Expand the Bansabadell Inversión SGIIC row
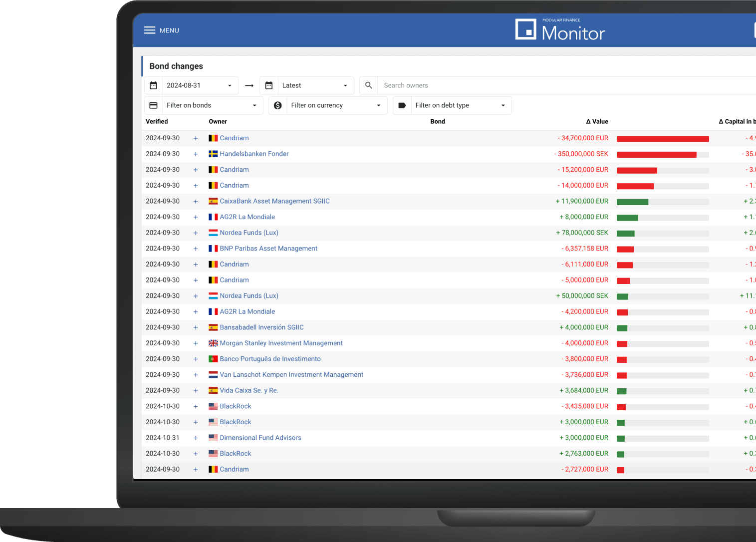 196,327
